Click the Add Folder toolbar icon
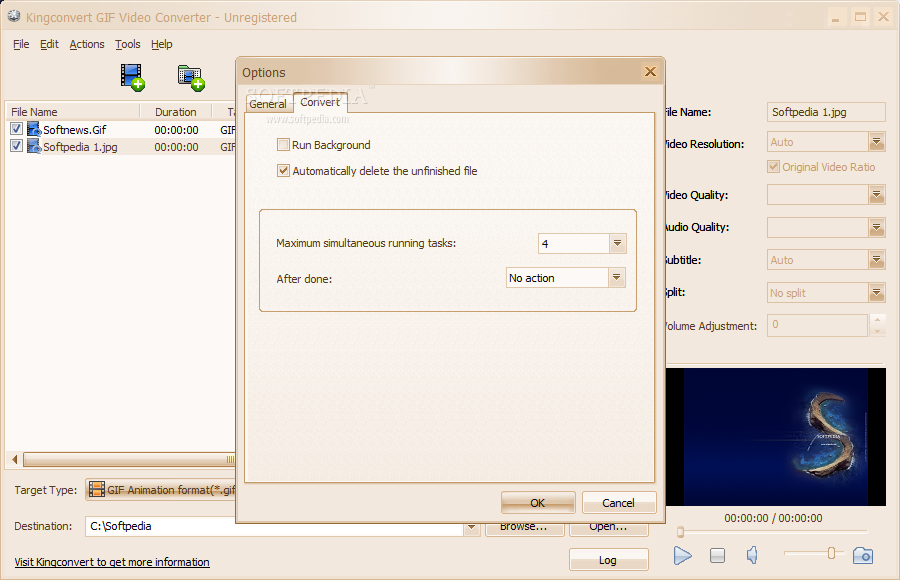900x580 pixels. 191,78
